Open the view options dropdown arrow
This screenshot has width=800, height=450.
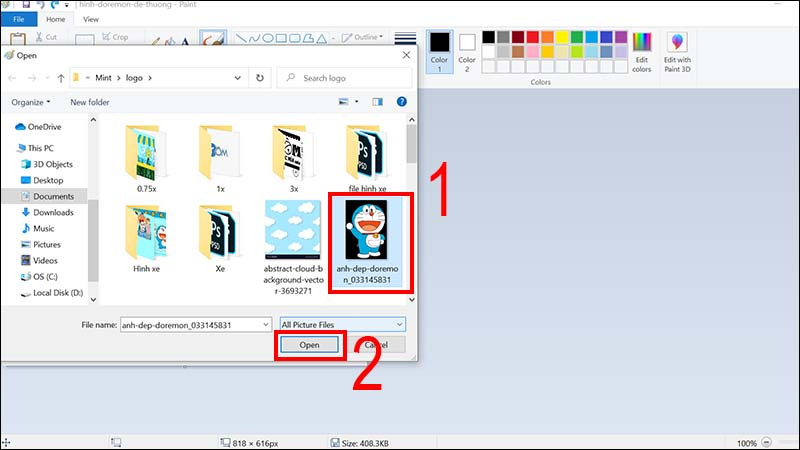[357, 102]
